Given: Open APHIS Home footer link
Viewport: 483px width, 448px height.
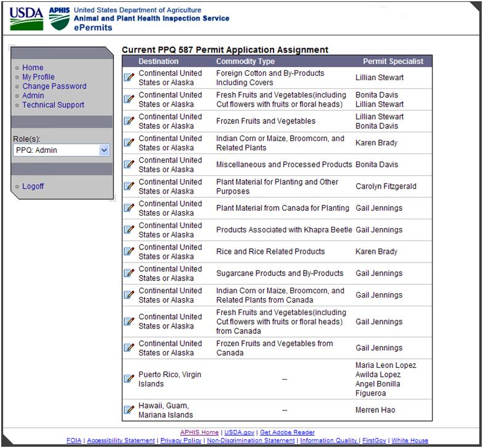Looking at the screenshot, I should [199, 433].
